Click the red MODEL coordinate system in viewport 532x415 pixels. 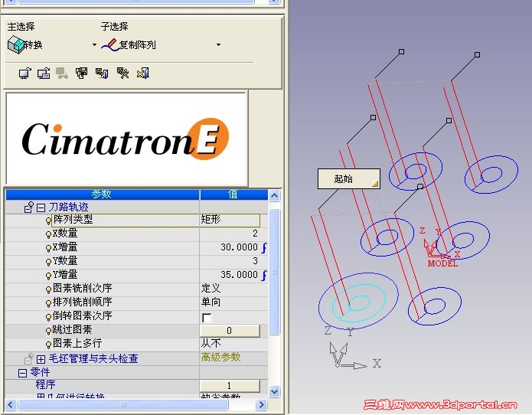441,247
